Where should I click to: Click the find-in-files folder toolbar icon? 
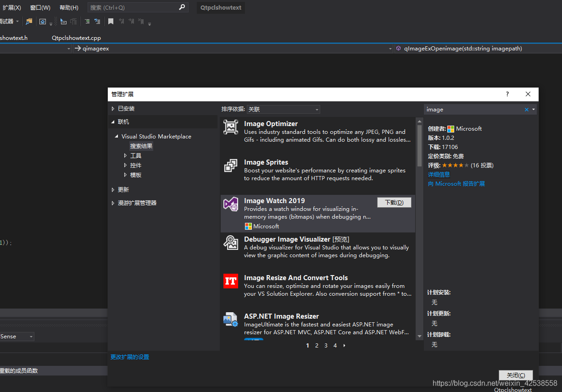[29, 22]
